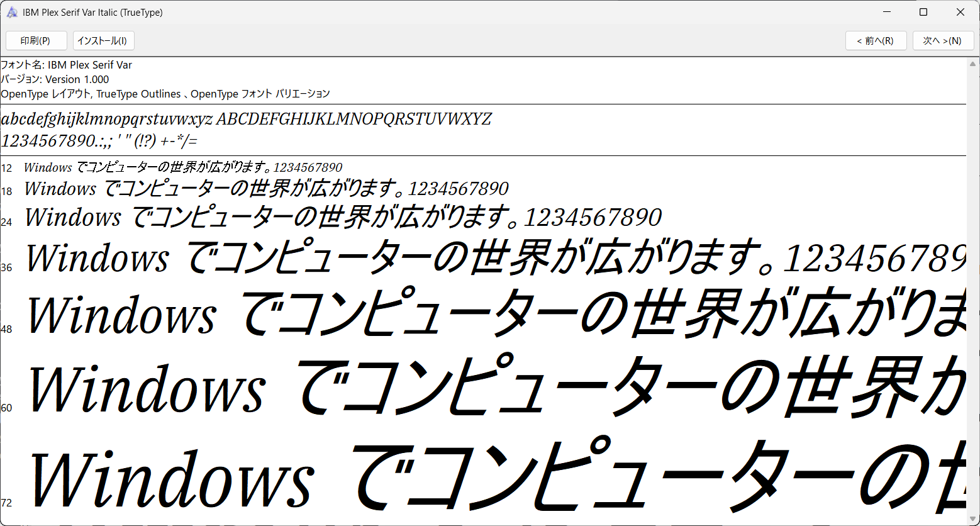The height and width of the screenshot is (526, 980).
Task: Minimize the font viewer window
Action: 887,12
